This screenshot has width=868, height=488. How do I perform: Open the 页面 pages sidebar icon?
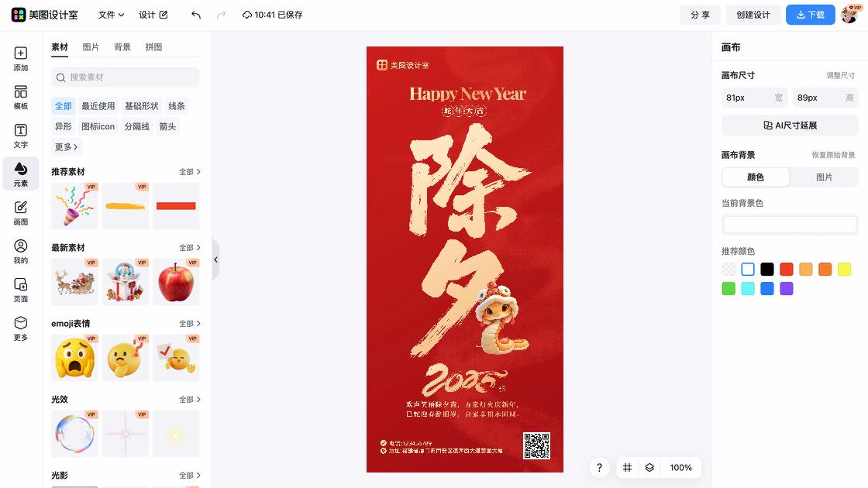[20, 290]
